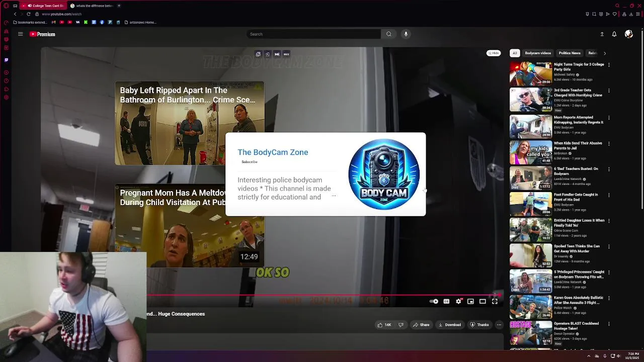Open Baby Left Ripped Apart end-screen video
The height and width of the screenshot is (362, 644).
(x=190, y=123)
